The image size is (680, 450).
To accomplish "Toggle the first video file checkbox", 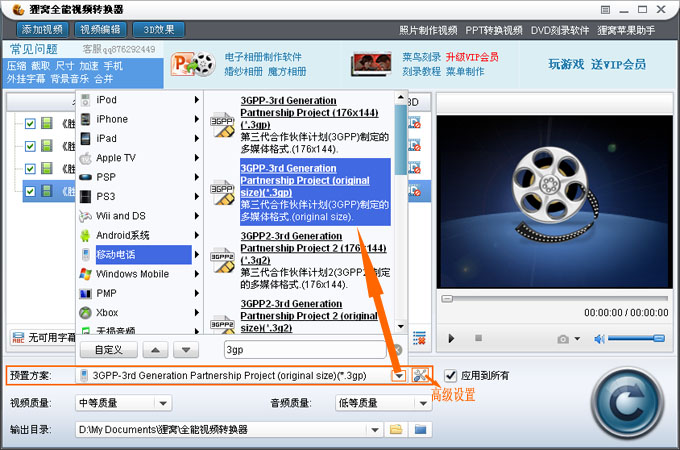I will coord(30,124).
